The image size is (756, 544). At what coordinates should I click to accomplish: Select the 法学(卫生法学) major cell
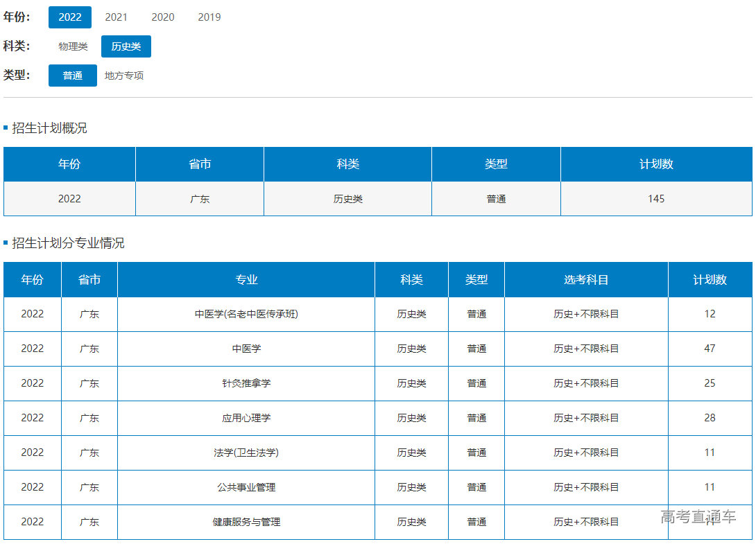click(246, 453)
